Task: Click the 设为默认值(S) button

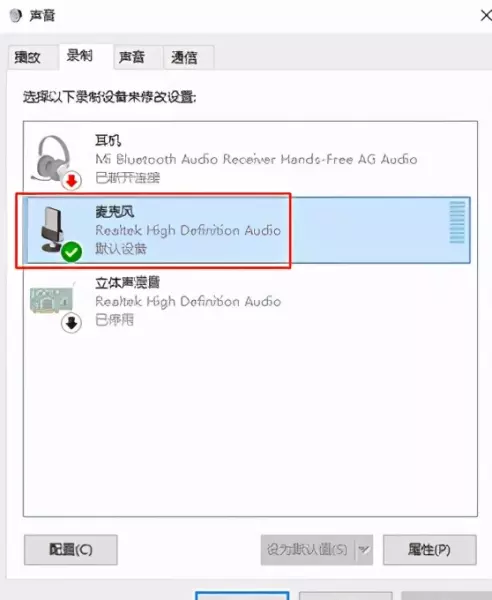Action: 308,550
